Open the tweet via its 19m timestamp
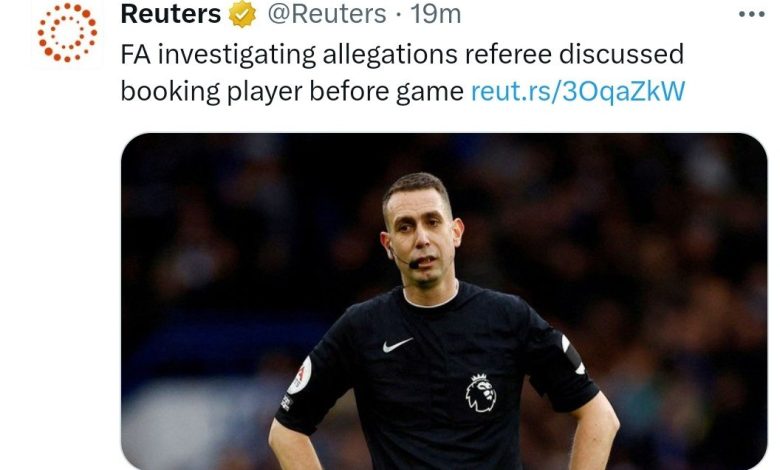 [436, 14]
